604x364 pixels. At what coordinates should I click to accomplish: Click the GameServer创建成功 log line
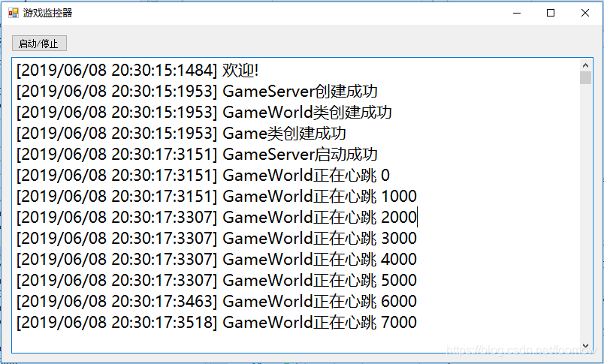197,92
